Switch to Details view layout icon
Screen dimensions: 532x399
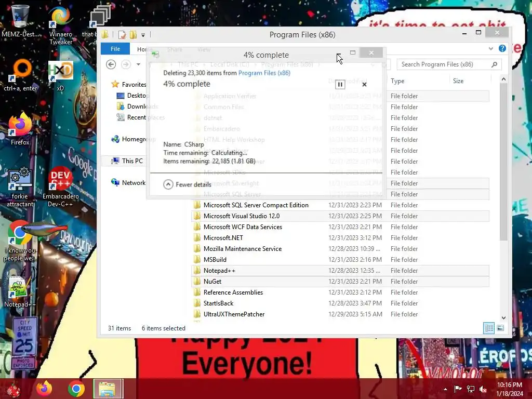click(489, 328)
